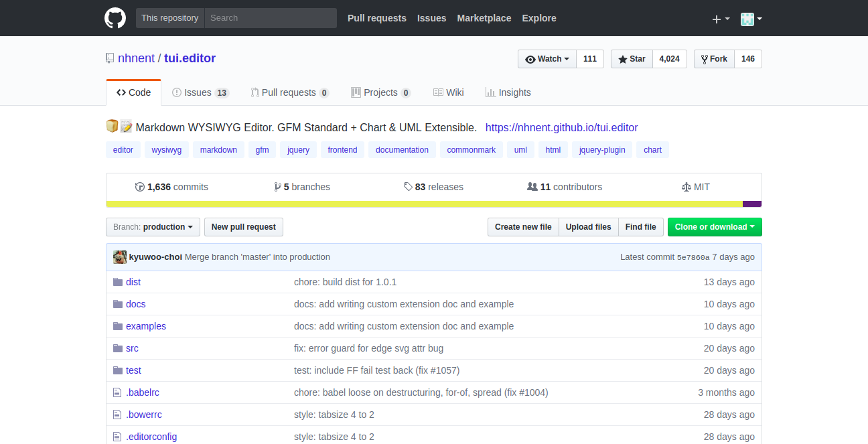Open the Insights tab
This screenshot has height=444, width=868.
(x=508, y=92)
